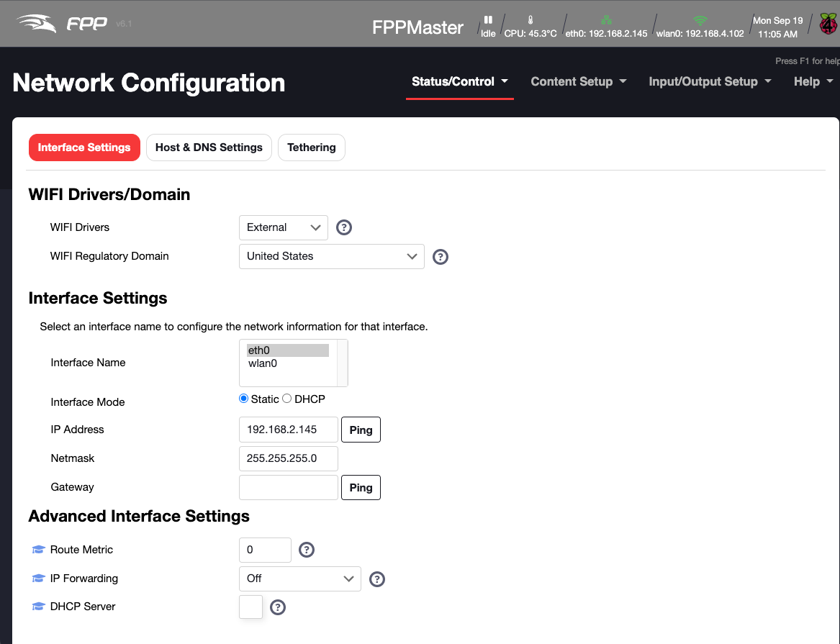Image resolution: width=840 pixels, height=644 pixels.
Task: Open help for DHCP Server option
Action: (x=278, y=607)
